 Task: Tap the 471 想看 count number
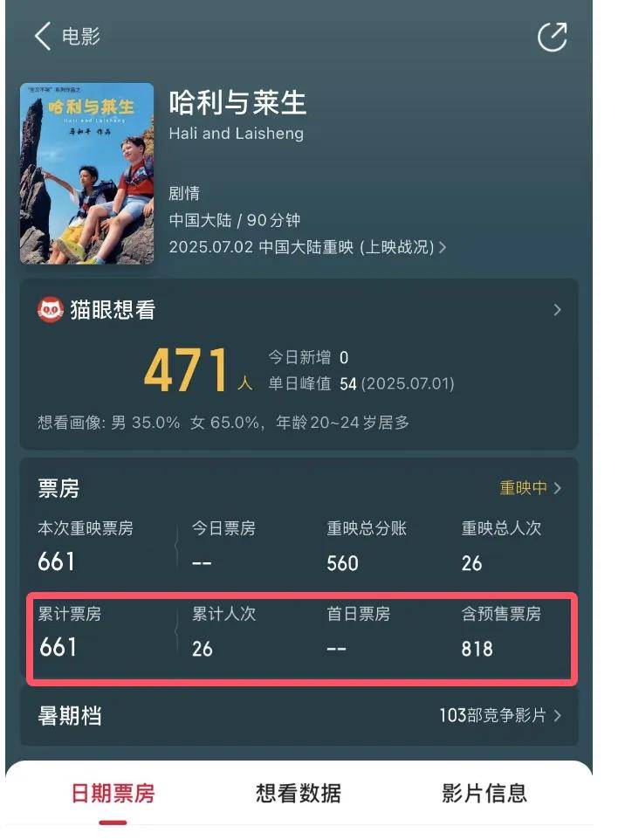[x=187, y=369]
